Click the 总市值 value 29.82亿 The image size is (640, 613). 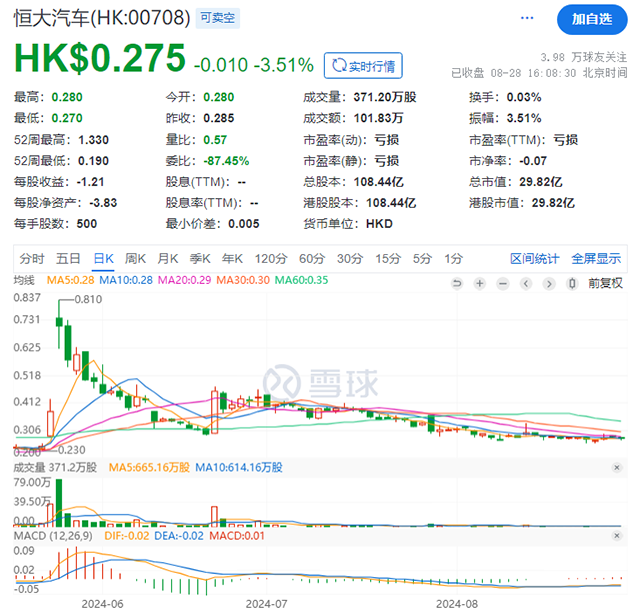click(x=540, y=182)
